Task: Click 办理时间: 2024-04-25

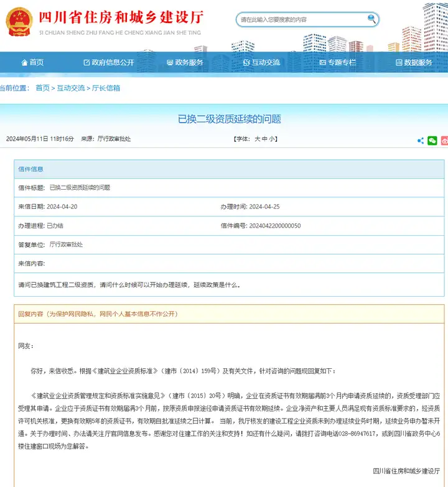Action: pyautogui.click(x=250, y=207)
